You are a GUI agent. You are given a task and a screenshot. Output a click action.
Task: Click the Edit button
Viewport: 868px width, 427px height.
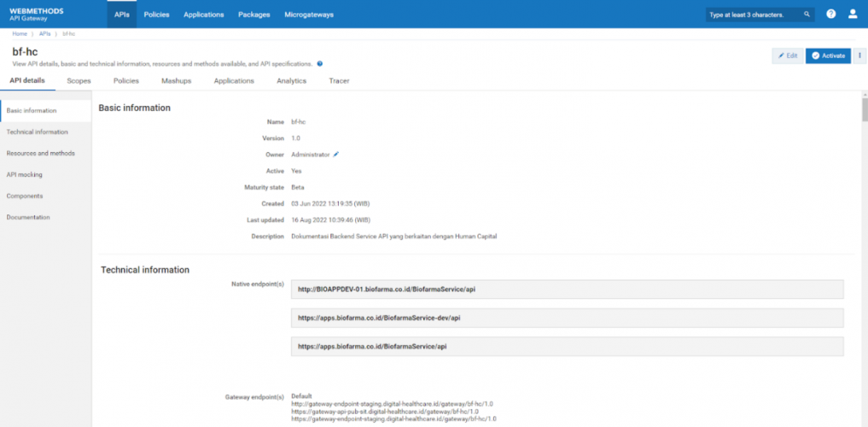[788, 56]
